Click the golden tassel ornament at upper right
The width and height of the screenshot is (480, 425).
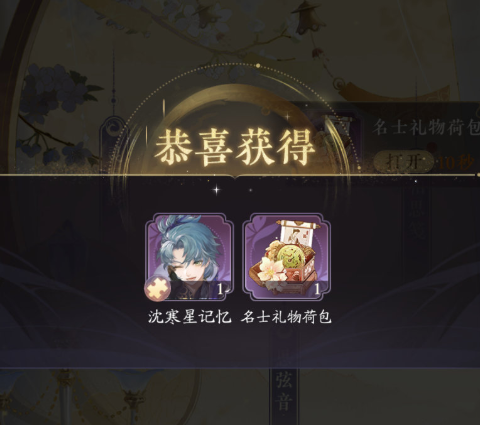[x=393, y=89]
